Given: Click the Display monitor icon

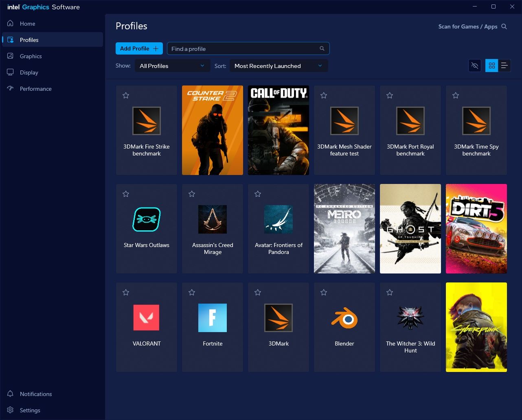Looking at the screenshot, I should (x=11, y=72).
